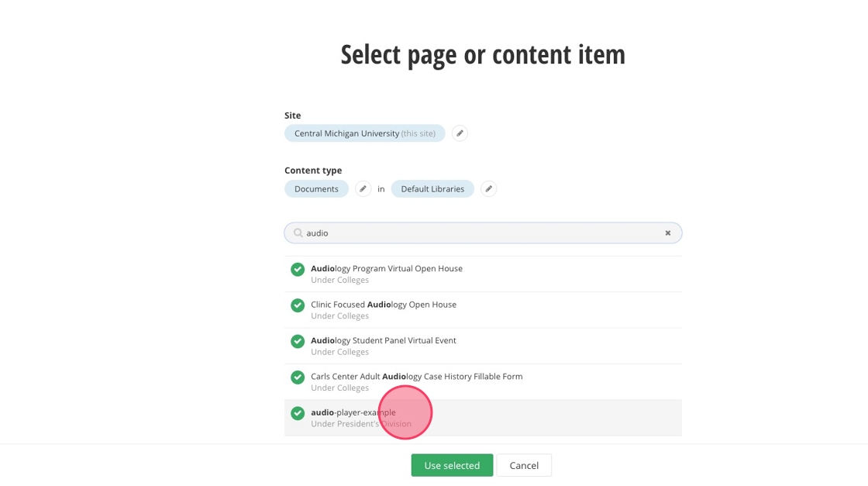
Task: Toggle the checkmark for Audiology Student Panel Virtual Event
Action: coord(298,341)
